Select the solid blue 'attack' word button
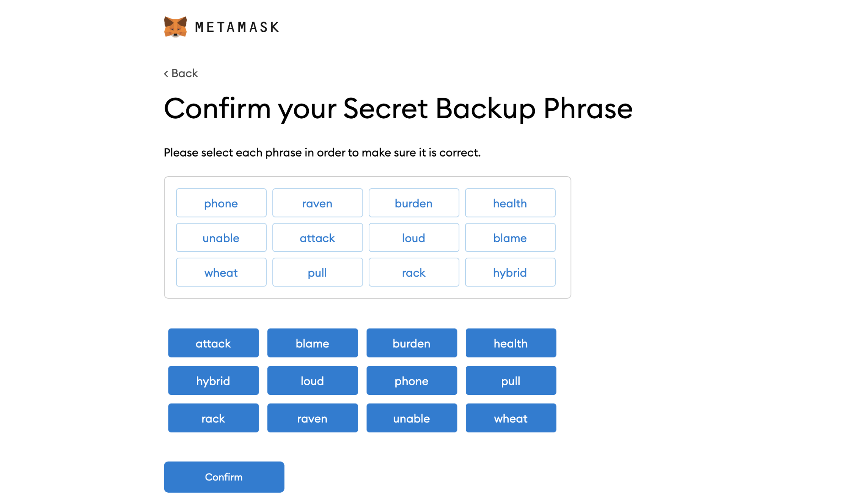 214,343
